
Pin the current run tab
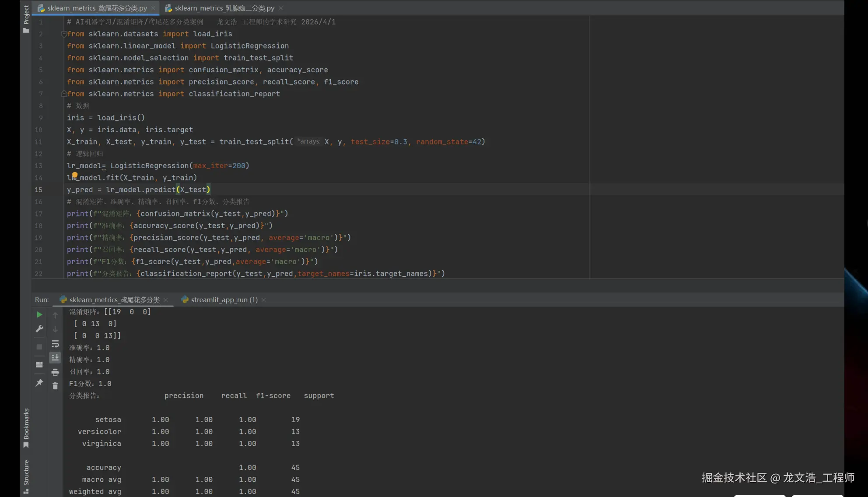[x=39, y=383]
